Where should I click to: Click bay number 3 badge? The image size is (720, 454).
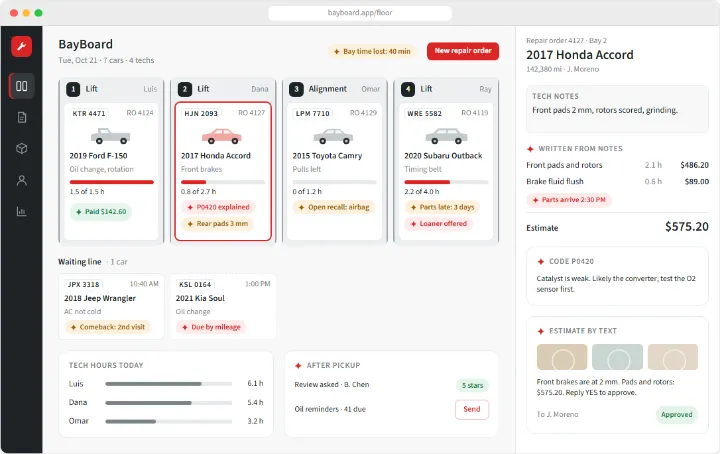(296, 89)
